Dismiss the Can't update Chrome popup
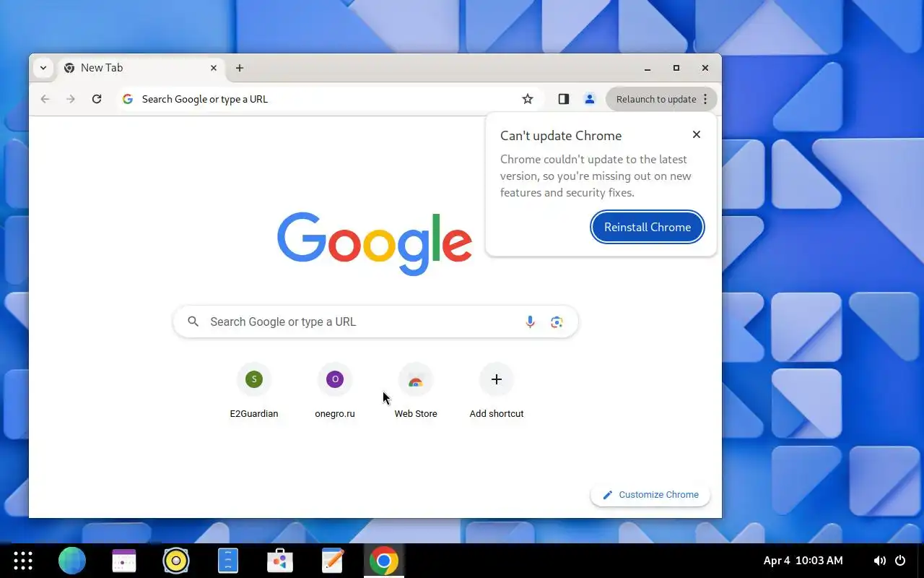Screen dimensions: 924x578 tap(697, 134)
